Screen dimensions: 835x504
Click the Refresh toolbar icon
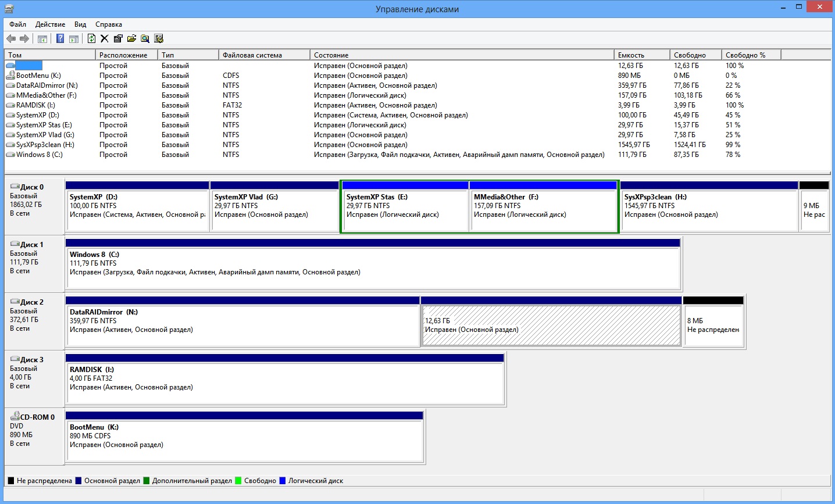91,38
